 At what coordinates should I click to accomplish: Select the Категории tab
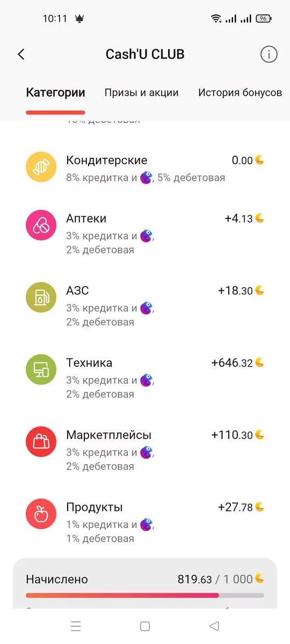pos(55,92)
